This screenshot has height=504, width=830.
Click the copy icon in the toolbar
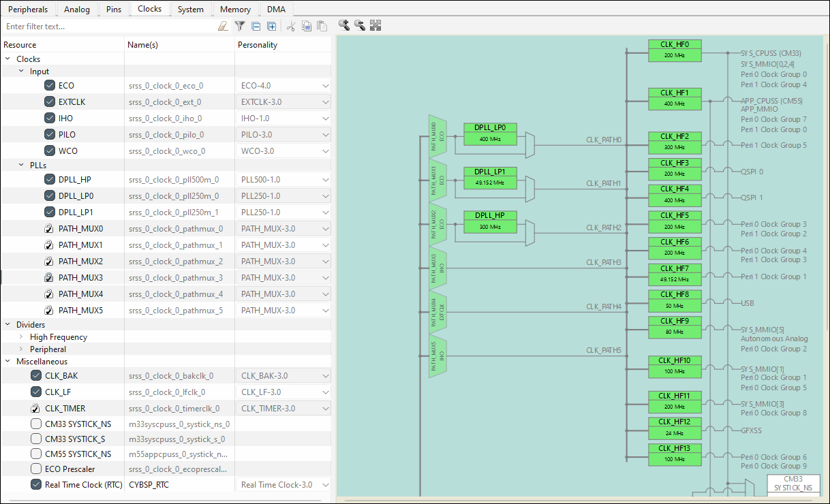click(x=307, y=26)
